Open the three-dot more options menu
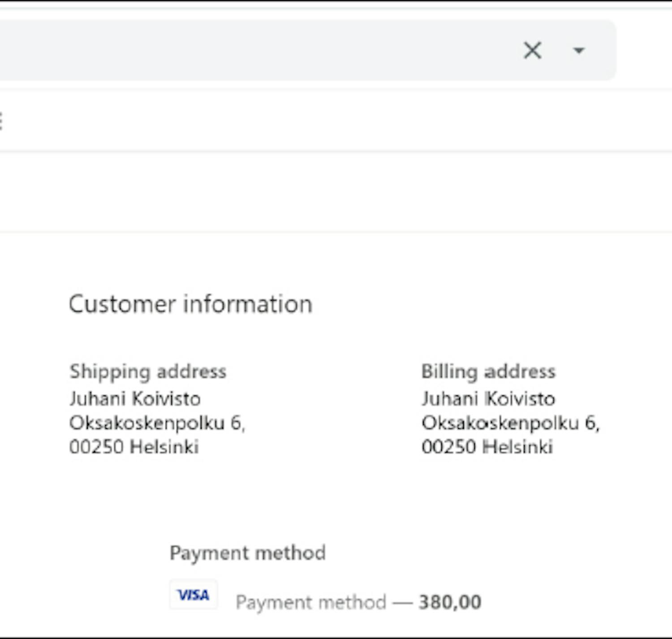Viewport: 672px width, 639px height. (x=1, y=121)
